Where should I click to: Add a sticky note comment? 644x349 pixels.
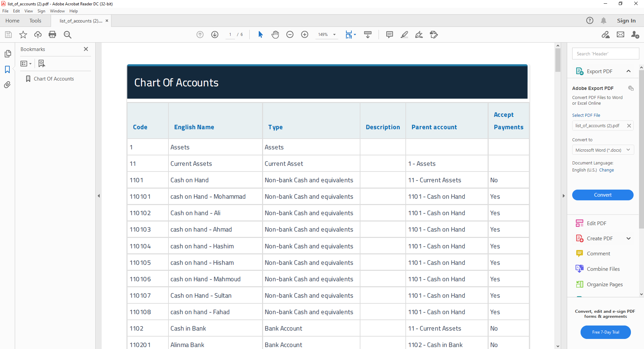[x=389, y=35]
